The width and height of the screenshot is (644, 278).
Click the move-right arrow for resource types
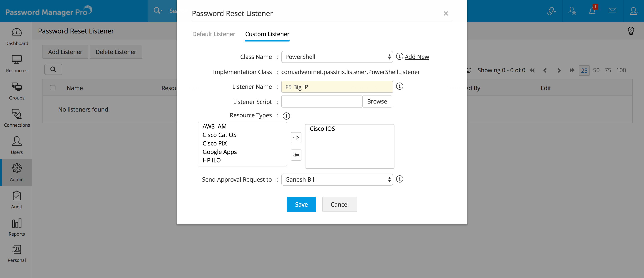pyautogui.click(x=296, y=138)
